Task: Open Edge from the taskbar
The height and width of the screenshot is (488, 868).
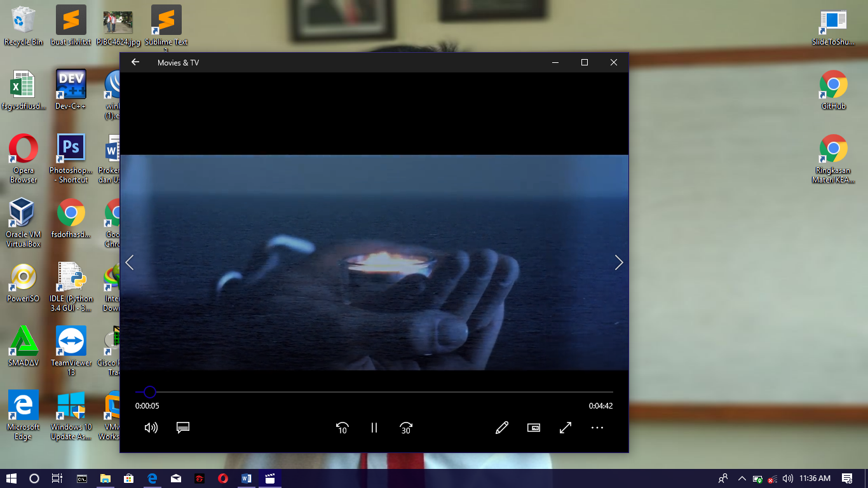Action: tap(153, 478)
